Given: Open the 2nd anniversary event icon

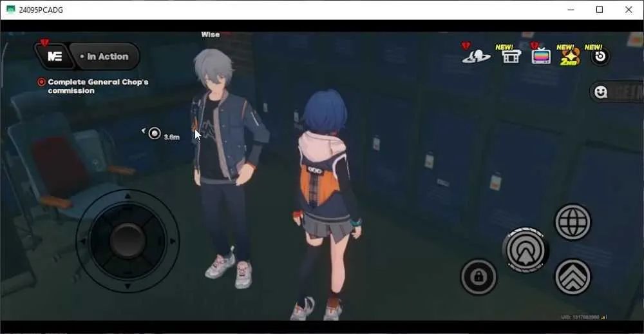Looking at the screenshot, I should click(571, 57).
